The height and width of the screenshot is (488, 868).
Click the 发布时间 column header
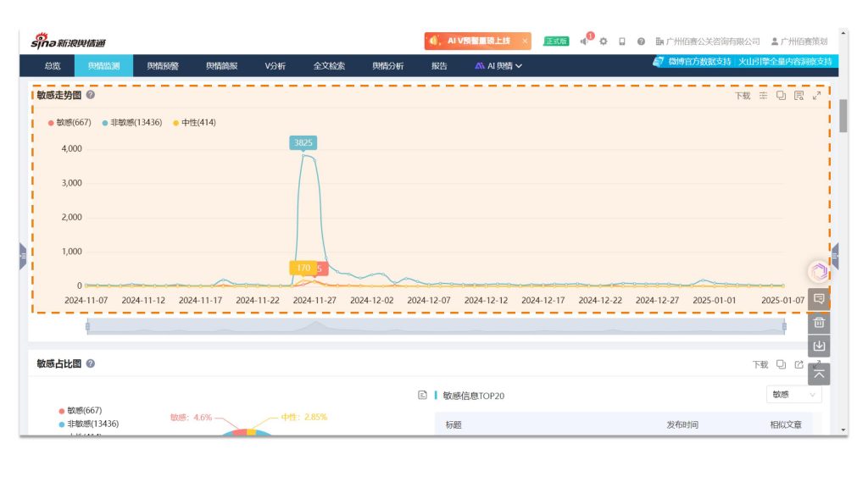[682, 425]
